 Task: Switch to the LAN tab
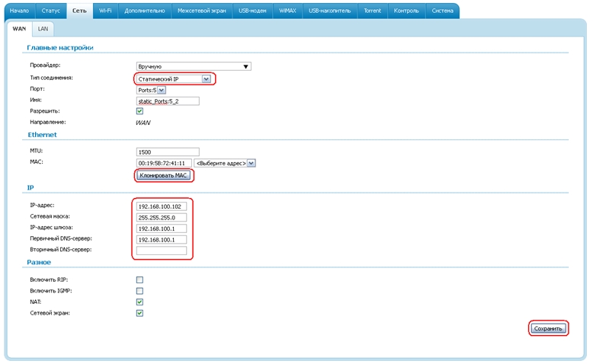(43, 28)
